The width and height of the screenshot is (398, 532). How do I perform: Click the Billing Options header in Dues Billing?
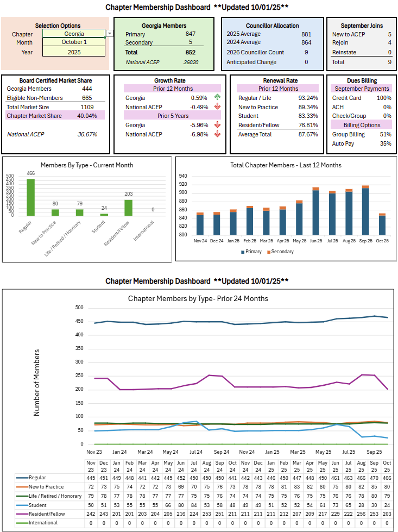click(361, 125)
